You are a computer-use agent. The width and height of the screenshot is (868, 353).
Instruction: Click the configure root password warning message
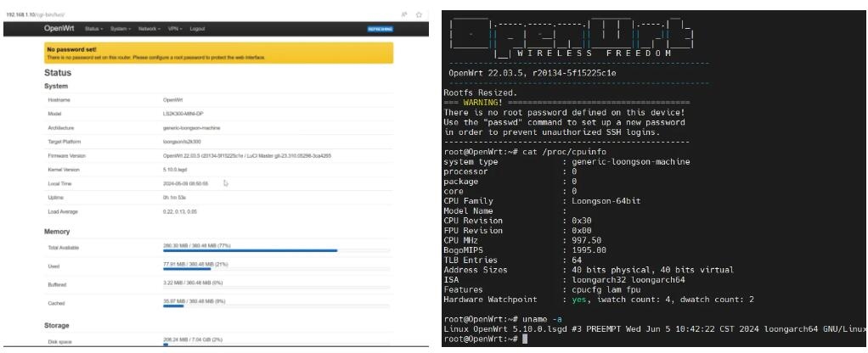click(x=156, y=58)
